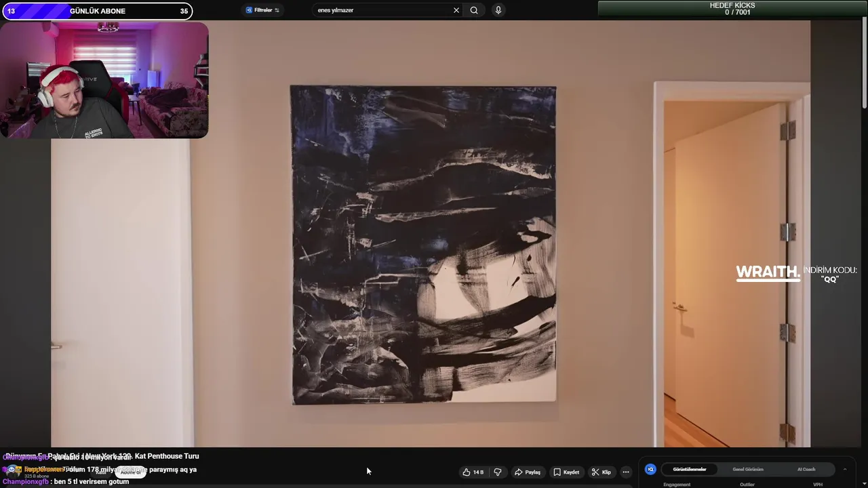Click the Engagement column label
This screenshot has height=488, width=868.
677,485
